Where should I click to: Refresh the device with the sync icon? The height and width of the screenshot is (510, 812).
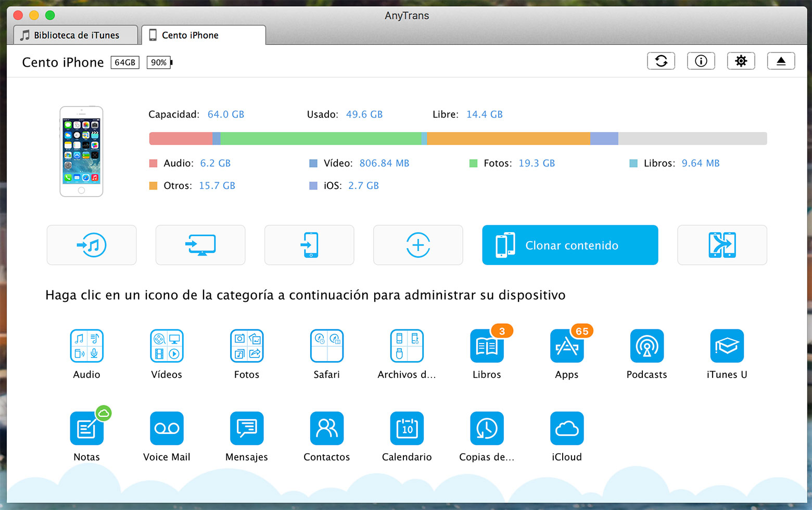pos(661,61)
